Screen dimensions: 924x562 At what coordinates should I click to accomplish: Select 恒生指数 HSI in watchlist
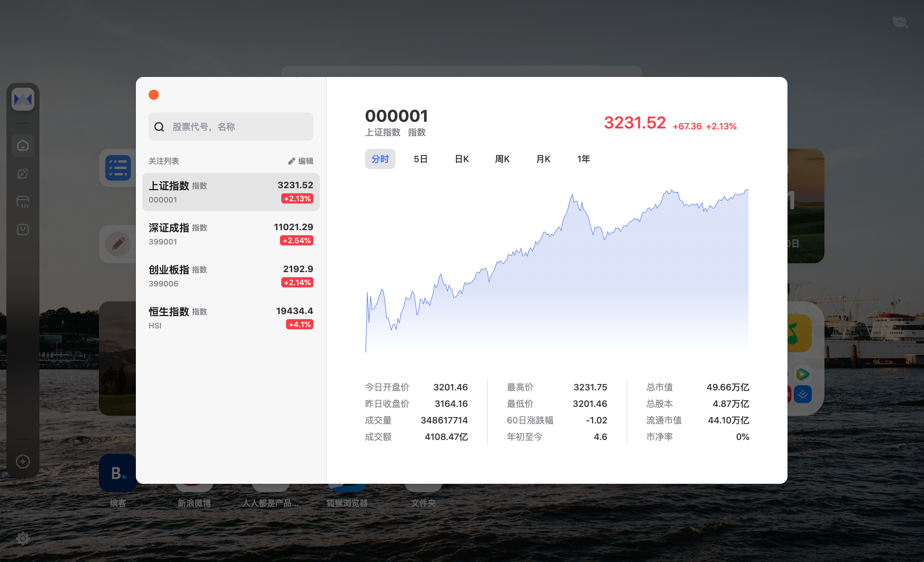(x=231, y=318)
